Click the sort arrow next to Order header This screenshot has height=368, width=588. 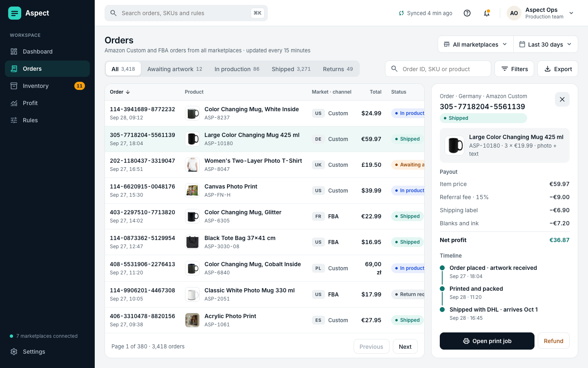point(128,92)
